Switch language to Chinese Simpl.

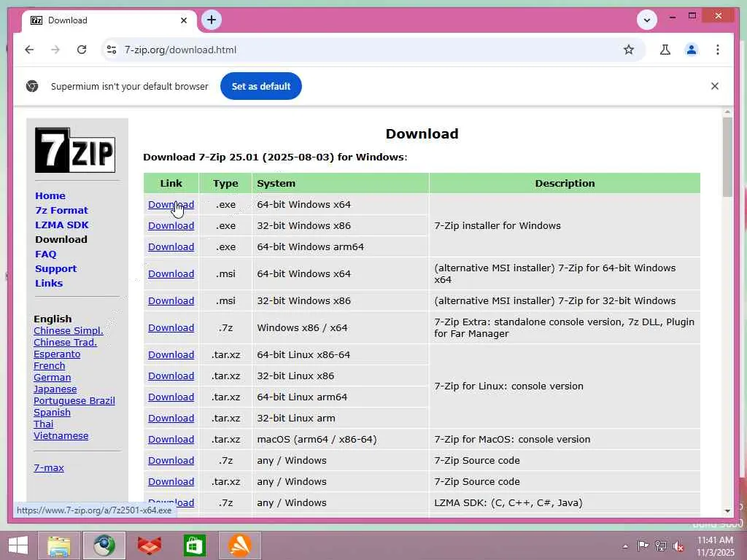click(x=68, y=330)
